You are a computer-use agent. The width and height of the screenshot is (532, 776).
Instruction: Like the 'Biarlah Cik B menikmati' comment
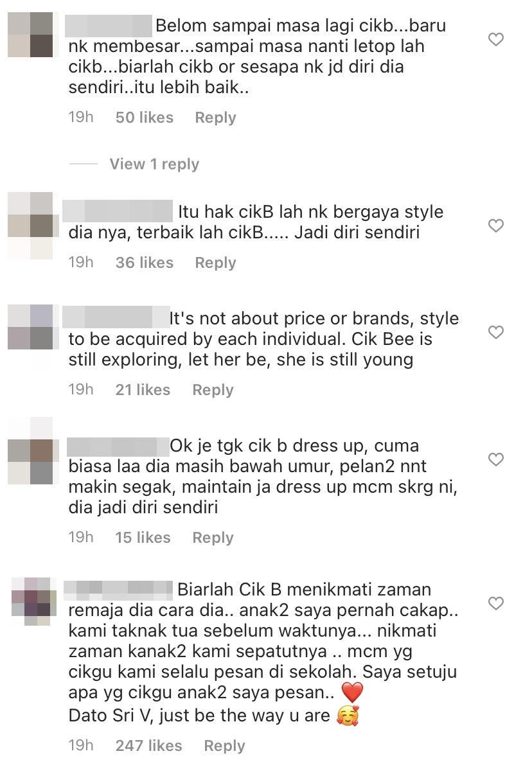(495, 603)
